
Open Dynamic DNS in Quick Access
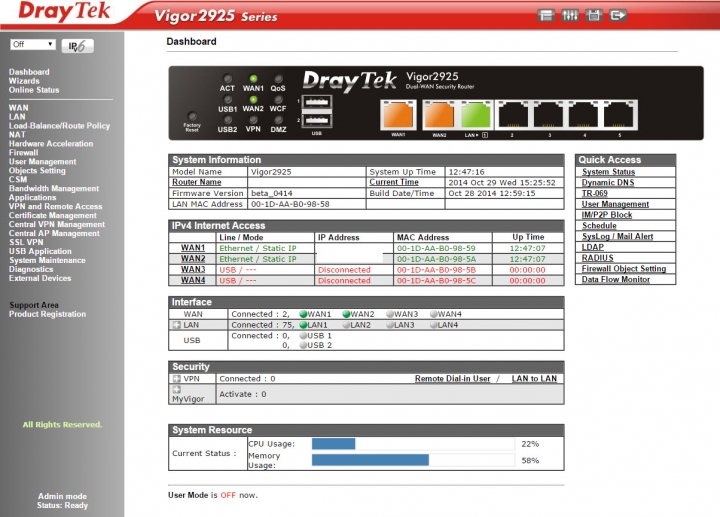608,182
